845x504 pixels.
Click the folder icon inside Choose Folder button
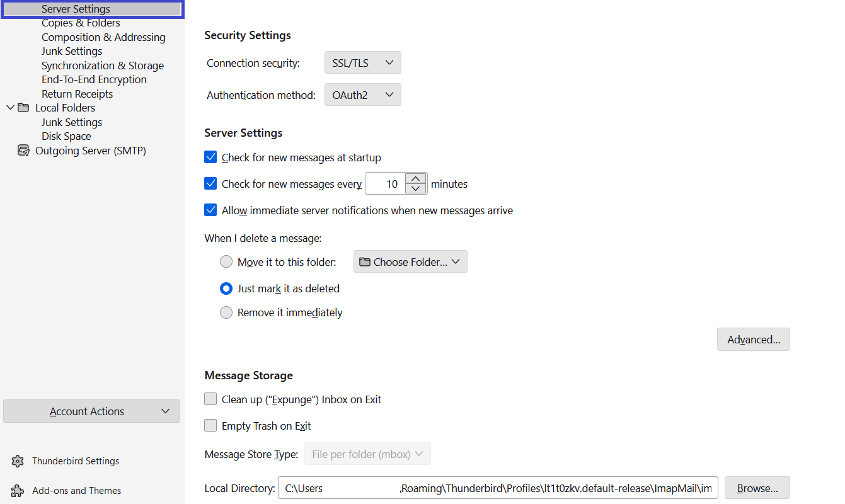point(365,261)
